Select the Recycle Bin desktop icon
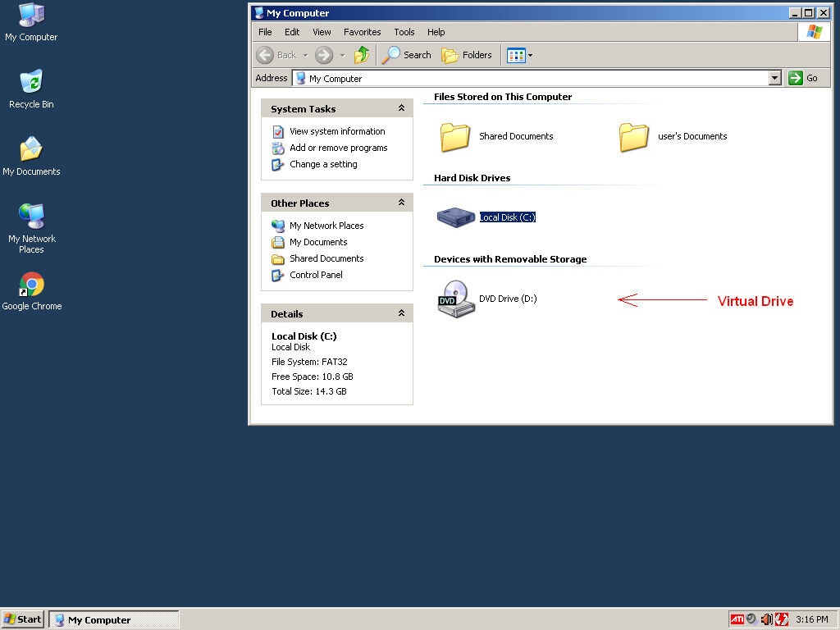840x630 pixels. point(31,84)
